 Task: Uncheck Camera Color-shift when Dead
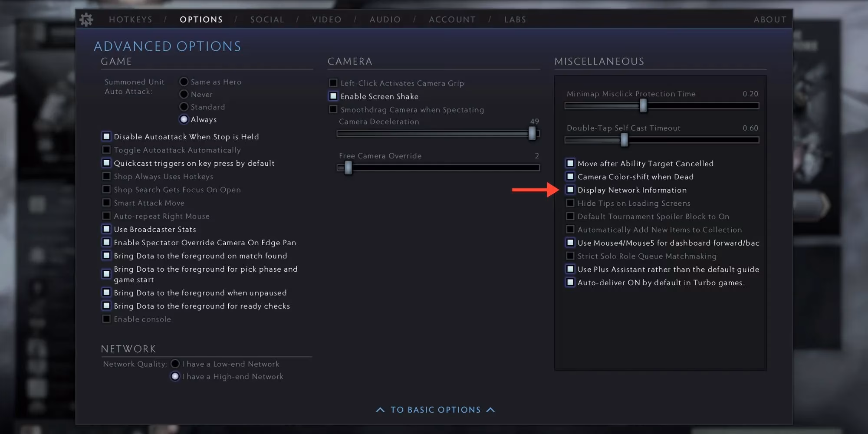[570, 177]
